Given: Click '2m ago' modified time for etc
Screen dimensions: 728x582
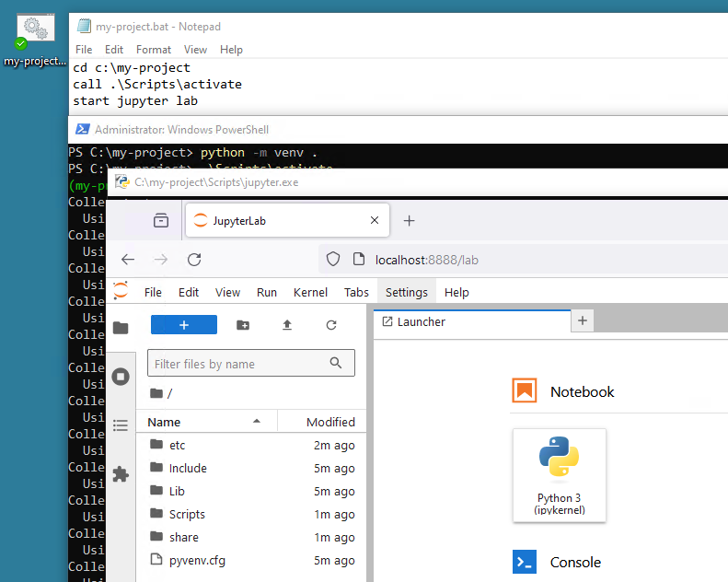Looking at the screenshot, I should [334, 445].
